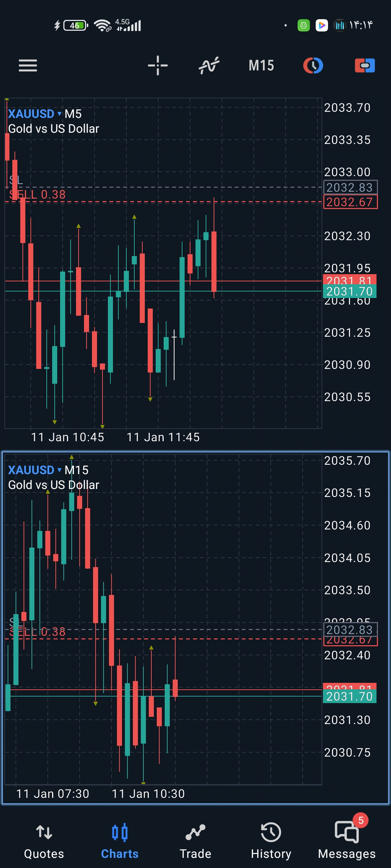Select the 2032.83 stop loss price label, top chart
Viewport: 391px width, 868px height.
click(350, 187)
